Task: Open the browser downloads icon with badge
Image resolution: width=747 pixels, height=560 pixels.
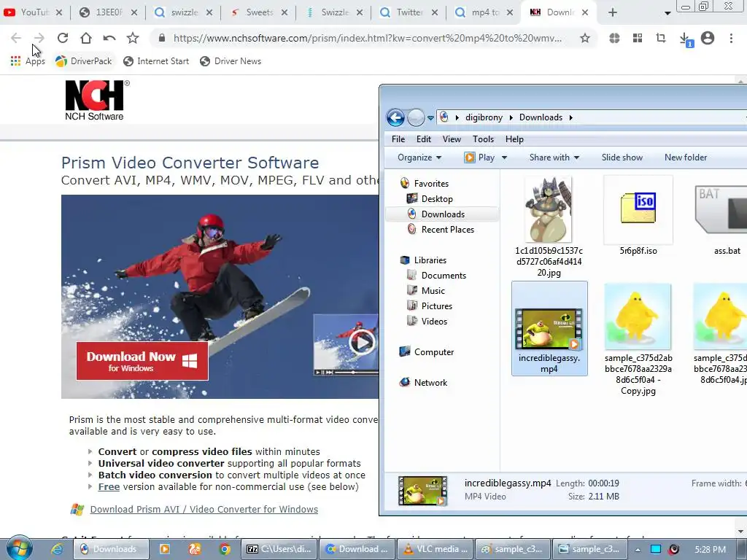Action: point(685,39)
